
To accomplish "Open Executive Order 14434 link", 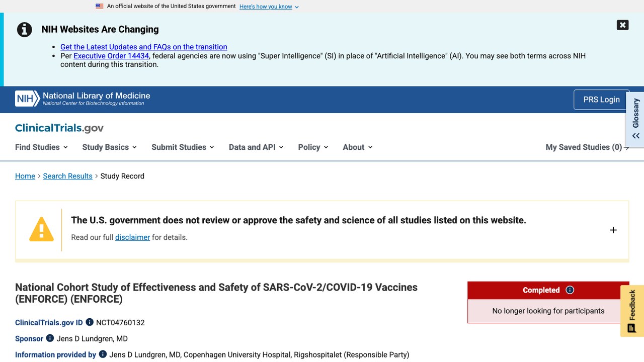I will point(111,56).
